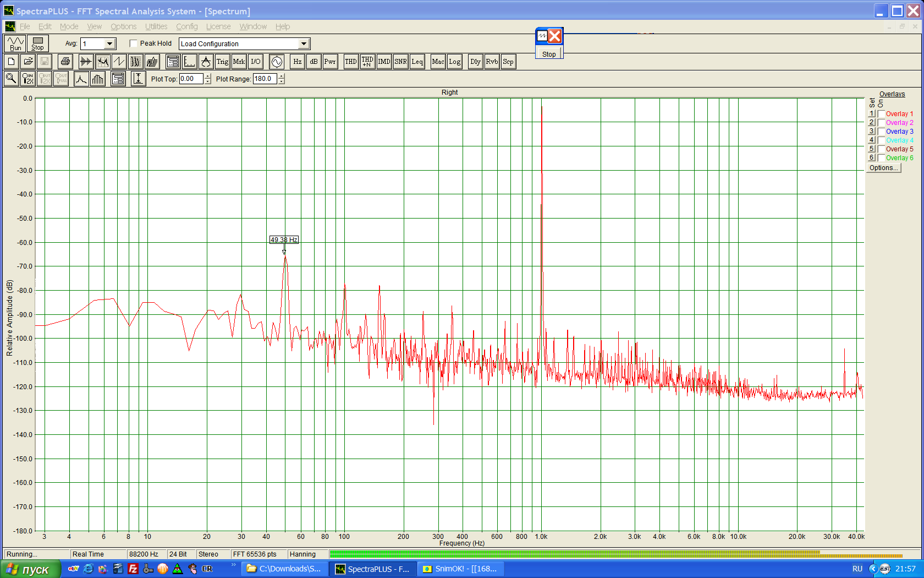Open the Config menu

point(186,26)
